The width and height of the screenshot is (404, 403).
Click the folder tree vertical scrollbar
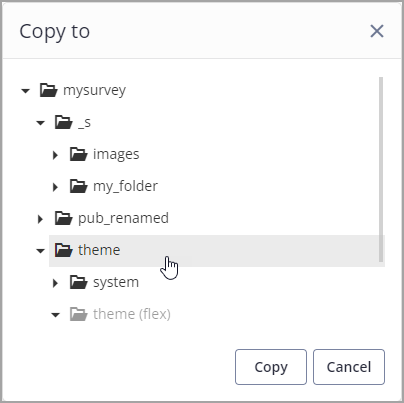click(381, 169)
